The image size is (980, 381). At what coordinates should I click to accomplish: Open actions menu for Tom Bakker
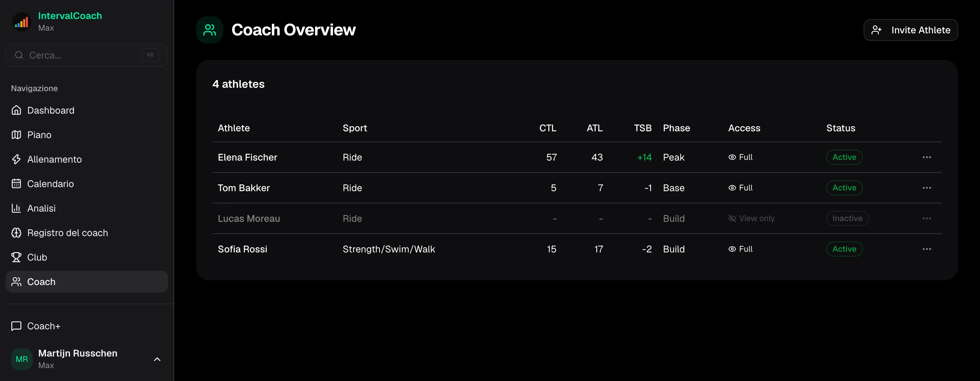point(927,188)
